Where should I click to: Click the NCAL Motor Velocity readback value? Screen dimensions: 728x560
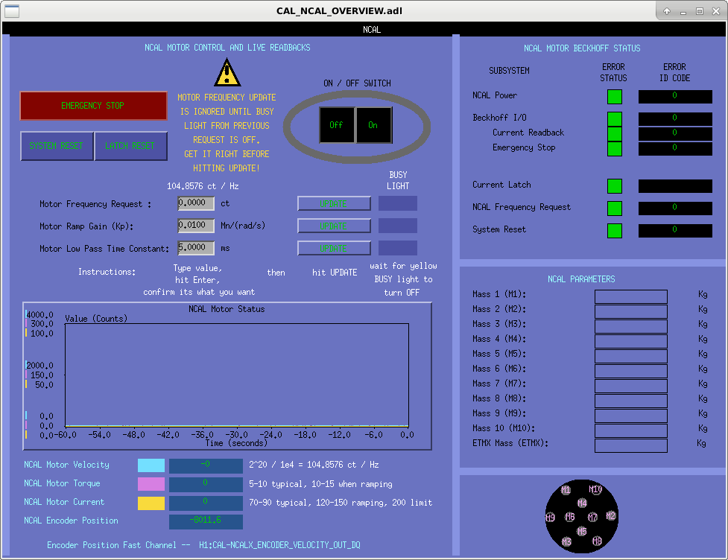(x=206, y=466)
